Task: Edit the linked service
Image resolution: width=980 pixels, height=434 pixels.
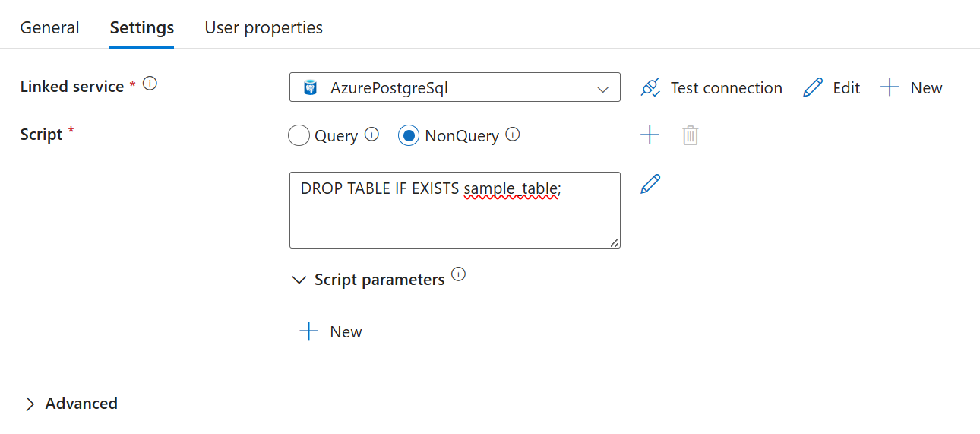Action: [831, 87]
